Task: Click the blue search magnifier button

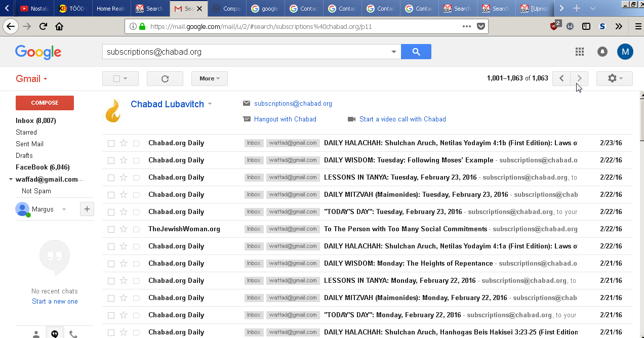Action: pos(416,52)
